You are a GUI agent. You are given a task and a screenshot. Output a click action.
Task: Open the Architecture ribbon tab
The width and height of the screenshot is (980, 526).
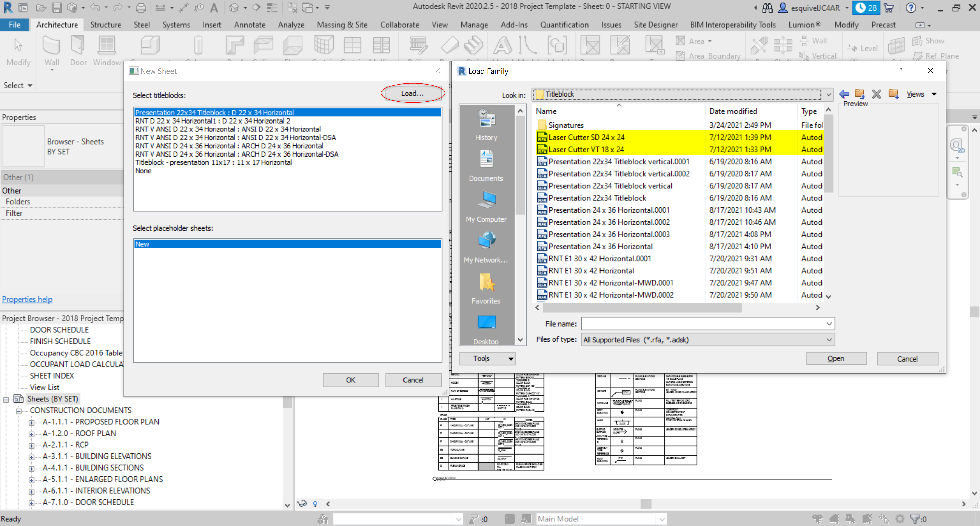(x=57, y=25)
